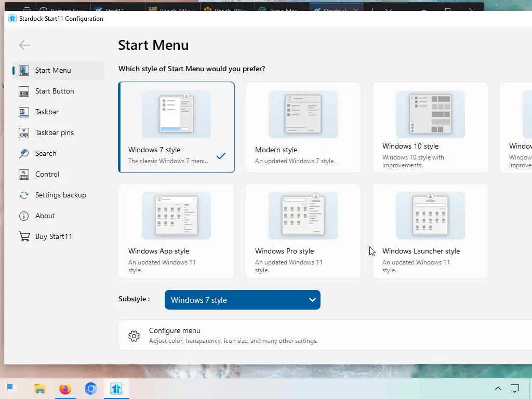Choose the Windows App style card
This screenshot has width=532, height=399.
[176, 231]
